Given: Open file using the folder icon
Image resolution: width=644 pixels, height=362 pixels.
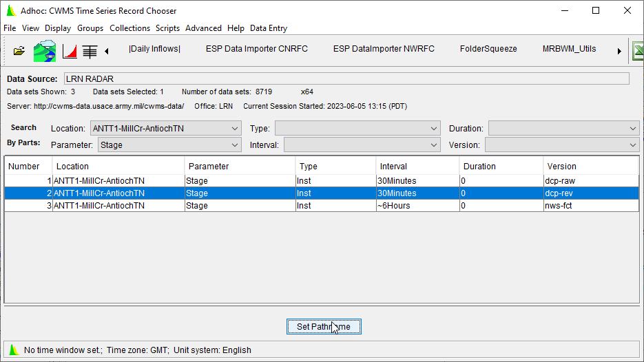Looking at the screenshot, I should coord(19,52).
